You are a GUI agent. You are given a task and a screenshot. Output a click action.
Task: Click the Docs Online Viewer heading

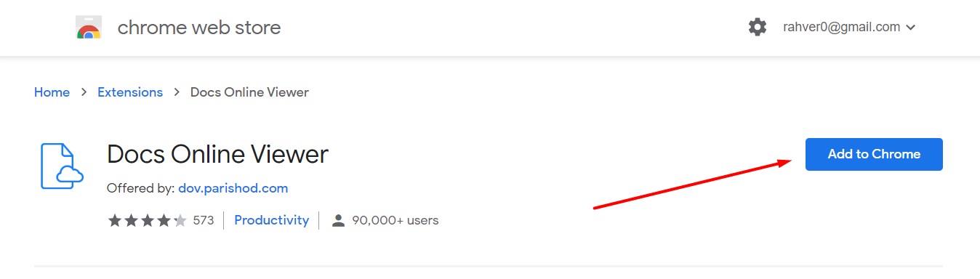(217, 154)
